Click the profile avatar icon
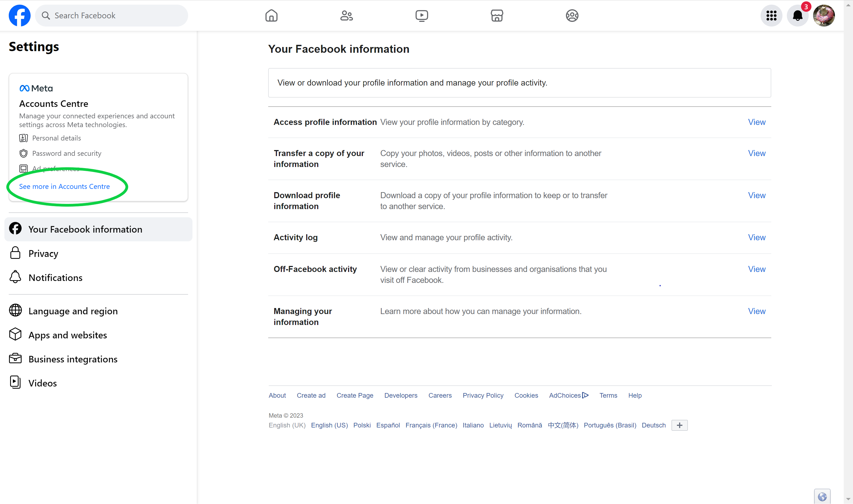Viewport: 853px width, 504px height. [x=824, y=15]
